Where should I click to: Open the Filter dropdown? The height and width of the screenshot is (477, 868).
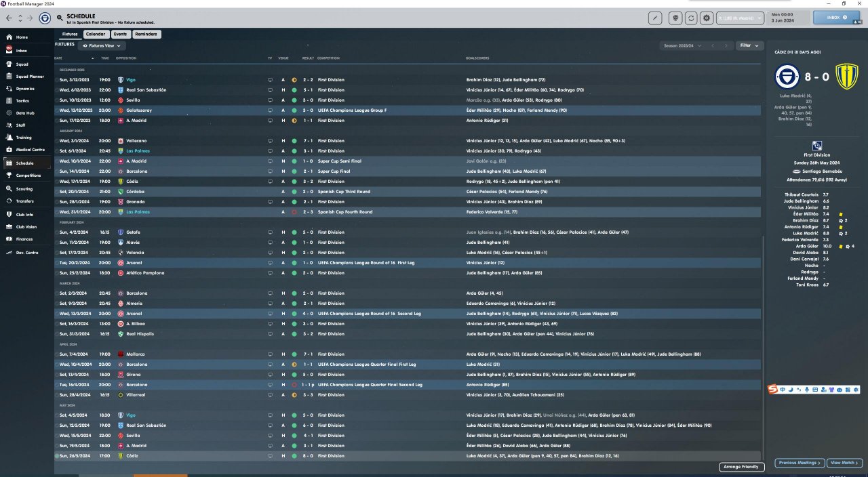[749, 46]
